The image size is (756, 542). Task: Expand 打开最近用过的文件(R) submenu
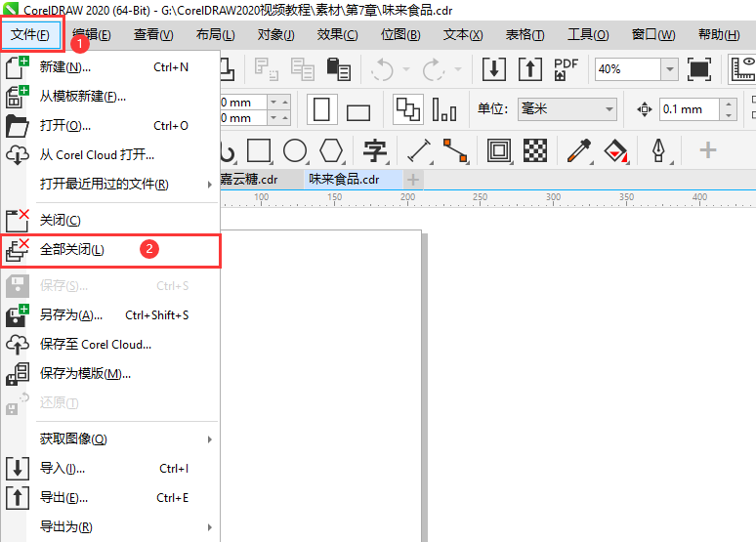[110, 185]
